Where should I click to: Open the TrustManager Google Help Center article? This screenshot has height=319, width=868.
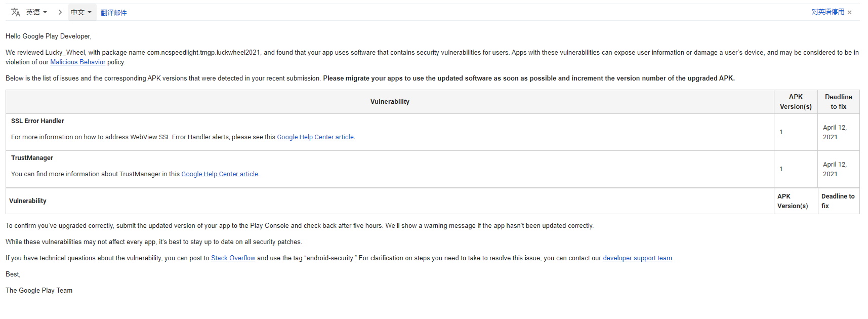(220, 174)
